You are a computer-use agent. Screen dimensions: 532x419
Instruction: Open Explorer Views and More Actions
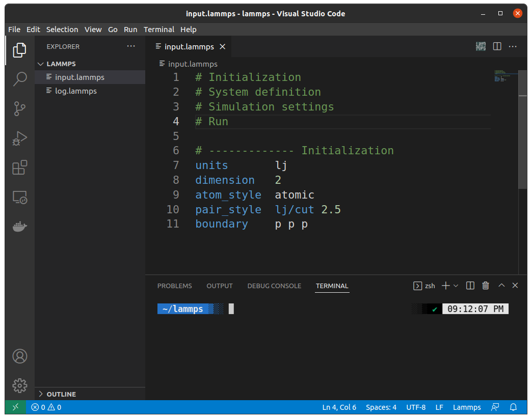tap(131, 46)
